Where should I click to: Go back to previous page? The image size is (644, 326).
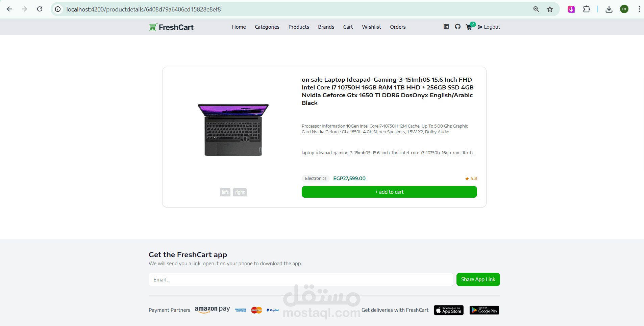coord(9,9)
